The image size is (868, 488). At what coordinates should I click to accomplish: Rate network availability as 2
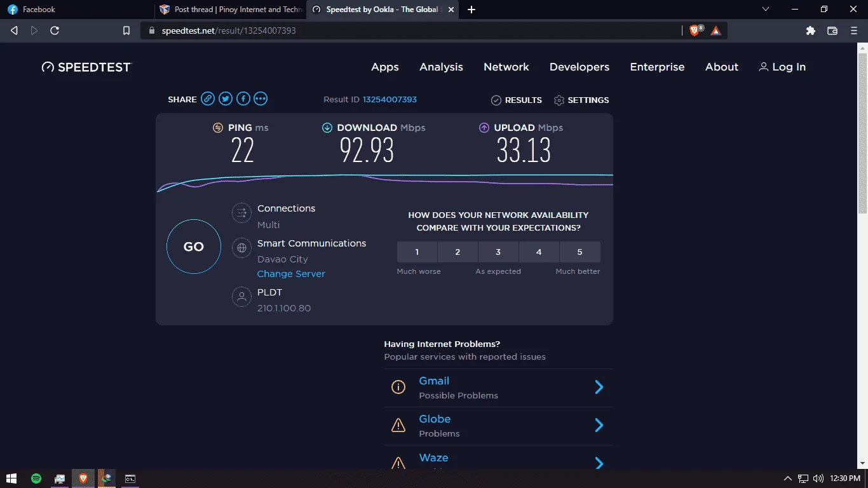(x=458, y=252)
